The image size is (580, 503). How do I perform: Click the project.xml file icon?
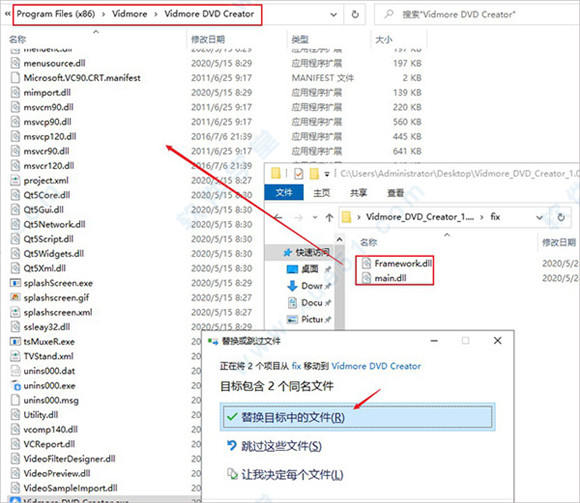(15, 180)
